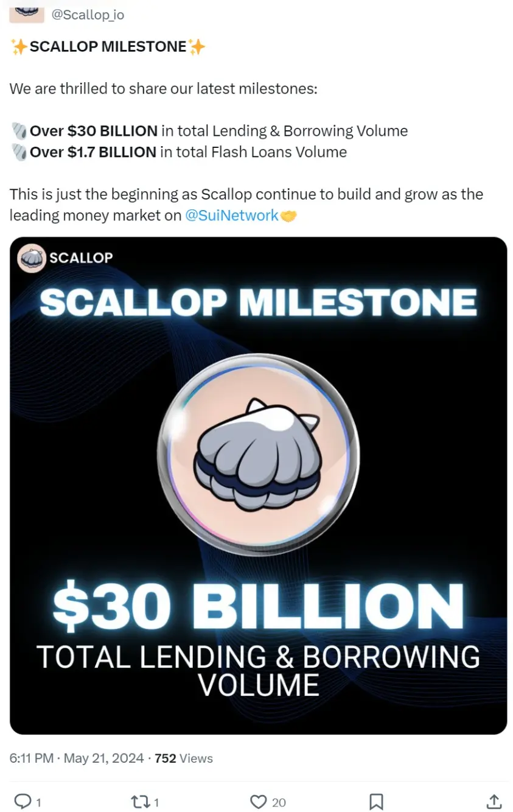Open the share icon
The height and width of the screenshot is (812, 513).
click(x=494, y=802)
